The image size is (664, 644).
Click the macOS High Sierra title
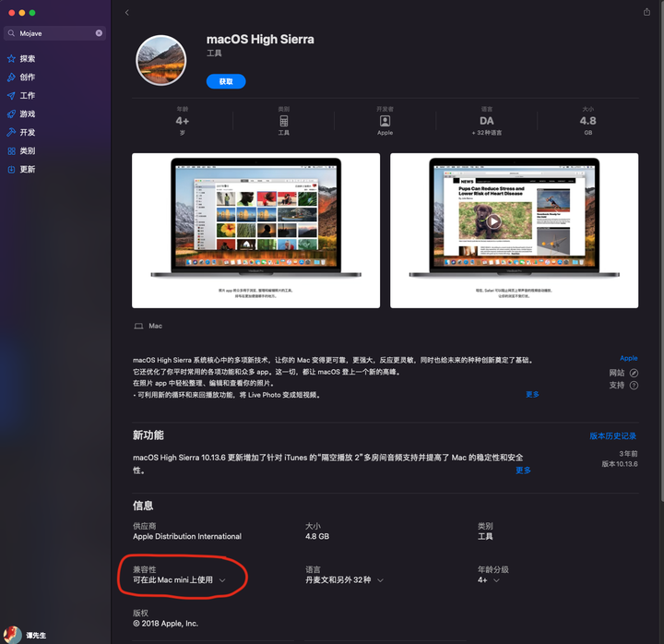(x=260, y=40)
